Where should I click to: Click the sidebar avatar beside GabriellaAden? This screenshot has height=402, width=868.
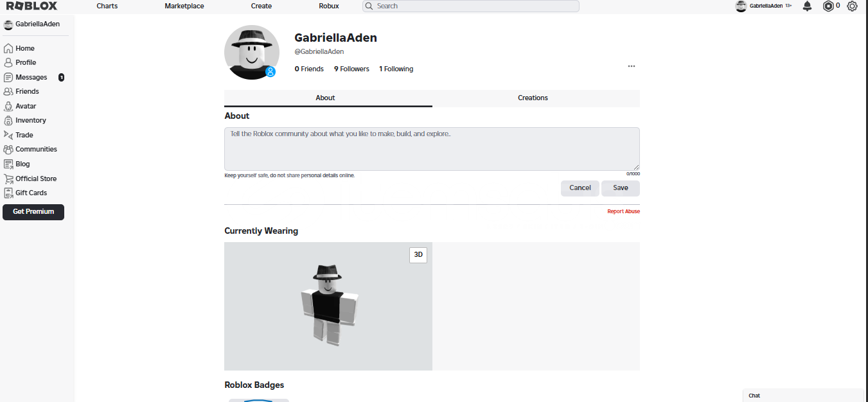click(8, 24)
